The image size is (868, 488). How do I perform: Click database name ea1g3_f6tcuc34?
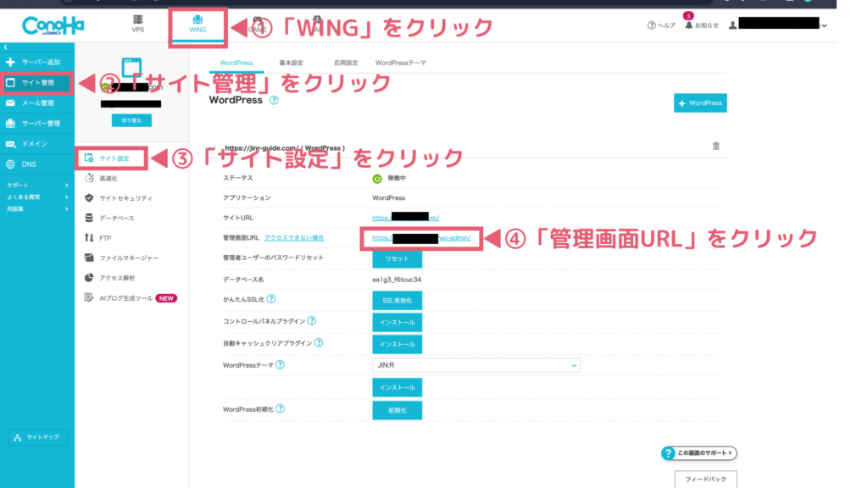click(397, 280)
